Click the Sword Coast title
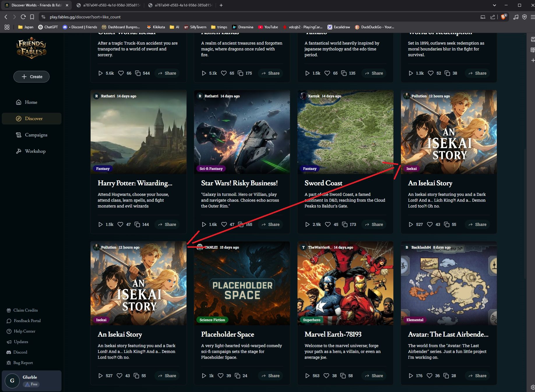 pyautogui.click(x=323, y=183)
